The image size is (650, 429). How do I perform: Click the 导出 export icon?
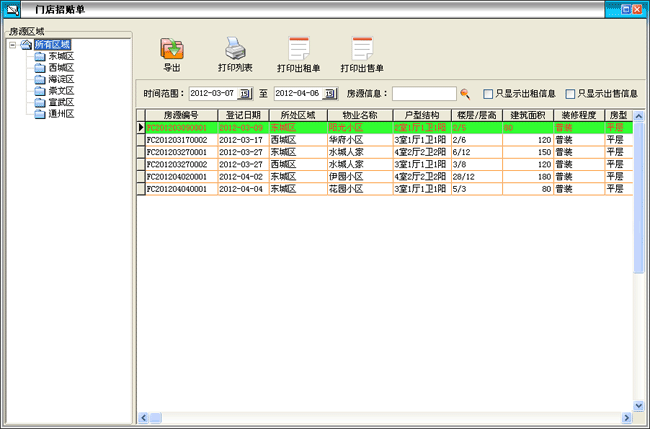[172, 48]
